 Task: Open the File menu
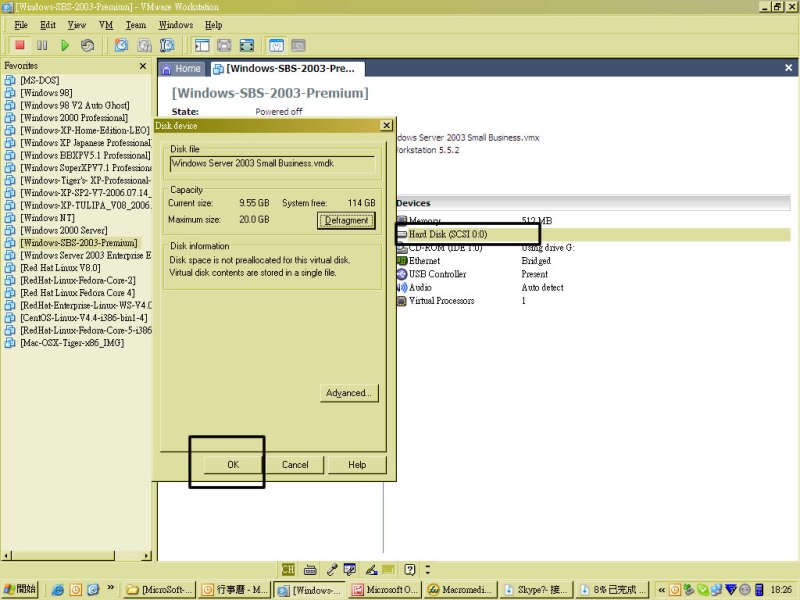21,25
